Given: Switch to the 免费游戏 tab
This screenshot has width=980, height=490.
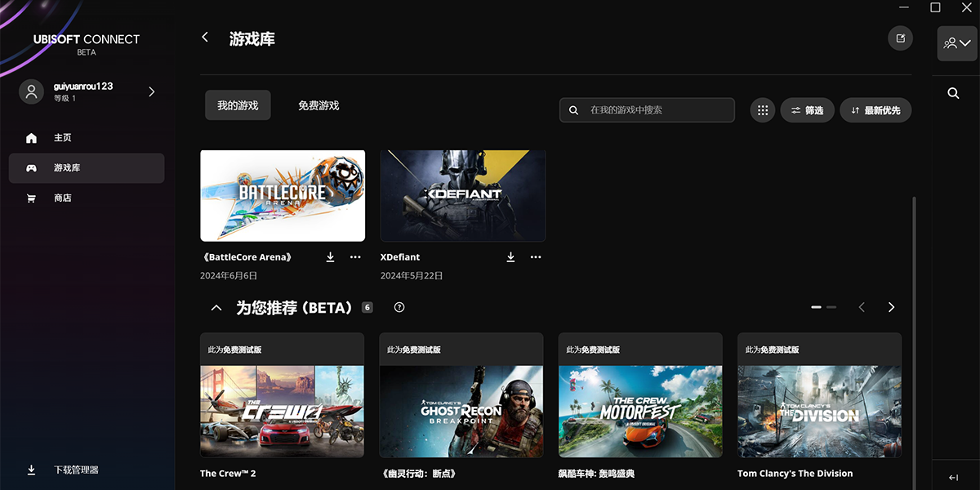Looking at the screenshot, I should coord(317,105).
